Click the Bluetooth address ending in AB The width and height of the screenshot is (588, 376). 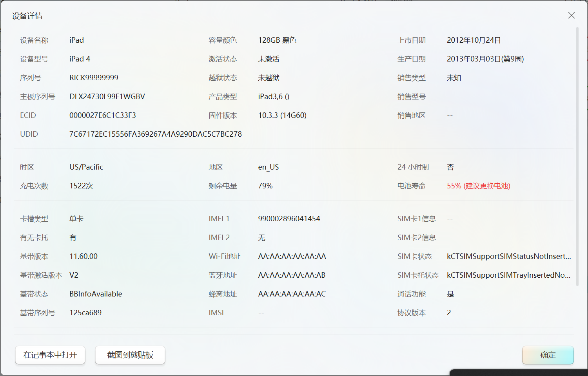(292, 275)
